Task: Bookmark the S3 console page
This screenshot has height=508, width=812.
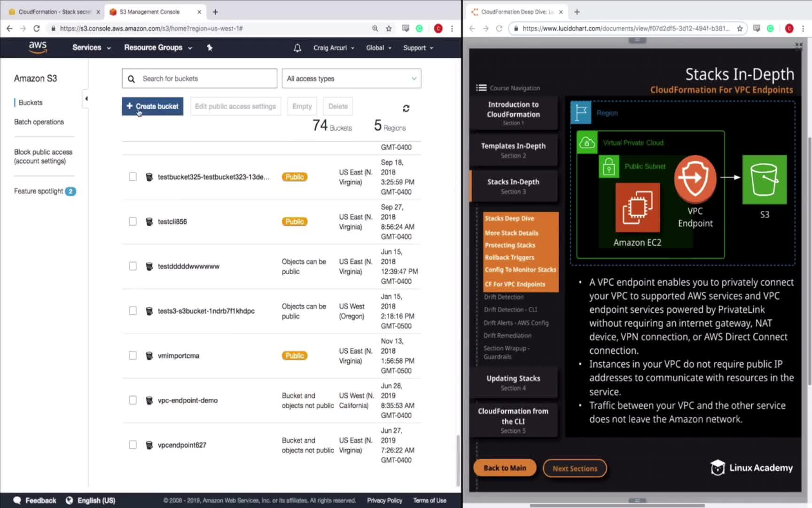Action: pos(389,28)
